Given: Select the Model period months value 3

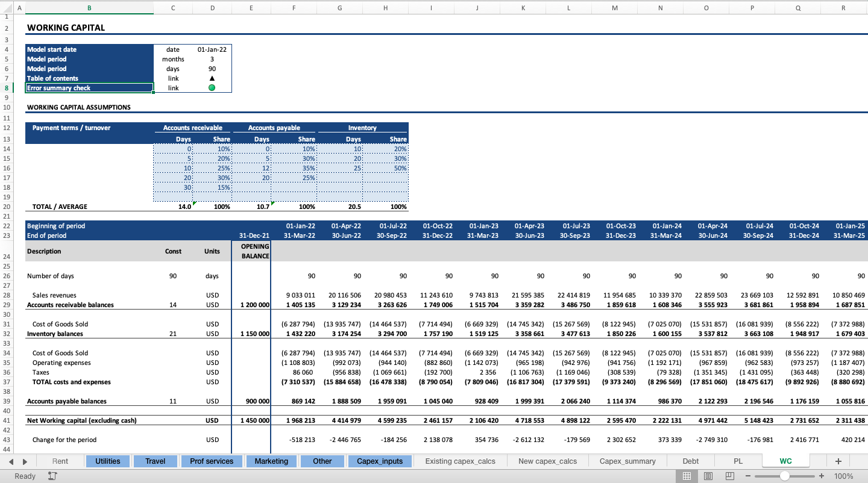Looking at the screenshot, I should click(212, 59).
